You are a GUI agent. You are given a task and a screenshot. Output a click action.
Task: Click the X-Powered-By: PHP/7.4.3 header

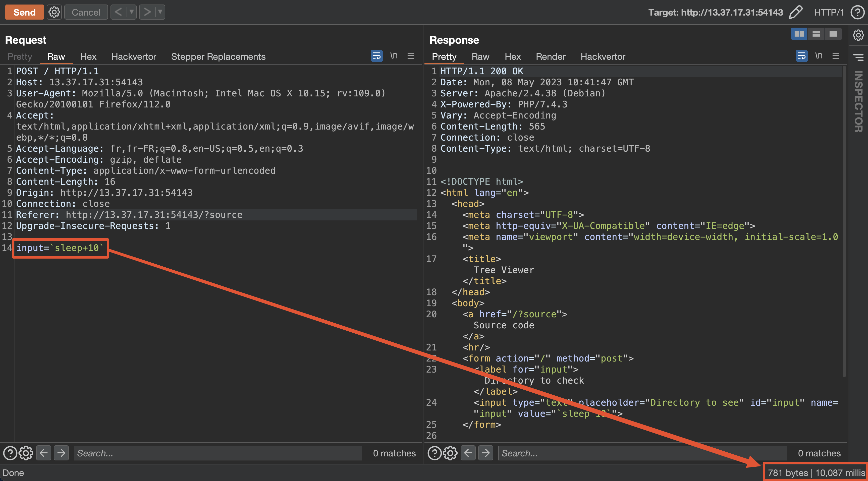click(x=504, y=104)
